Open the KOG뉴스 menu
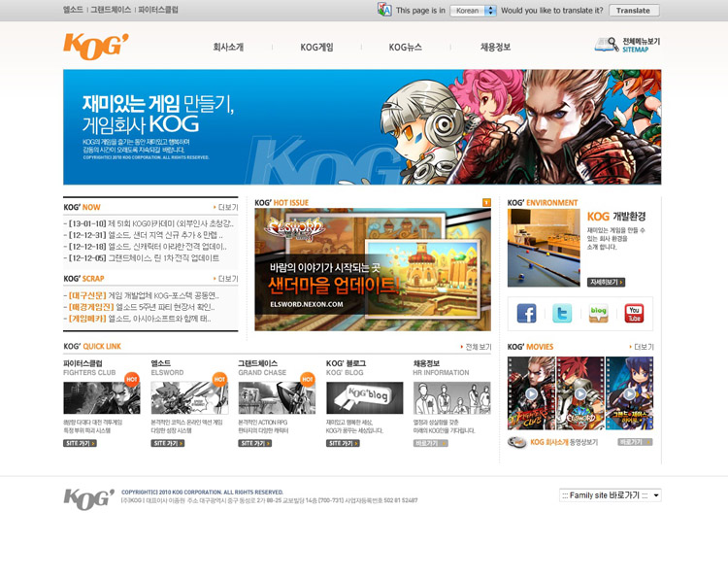Viewport: 728px width, 578px height. [x=406, y=47]
